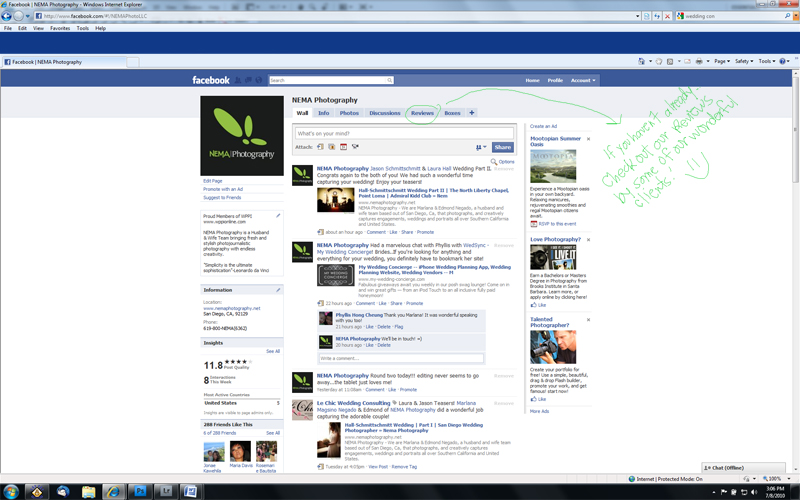Close the Love Photography ad
This screenshot has width=800, height=500.
(588, 239)
